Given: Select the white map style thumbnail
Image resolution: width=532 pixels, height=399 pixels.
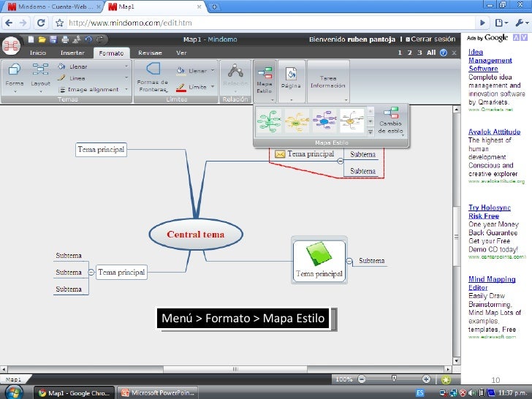Looking at the screenshot, I should (x=351, y=121).
